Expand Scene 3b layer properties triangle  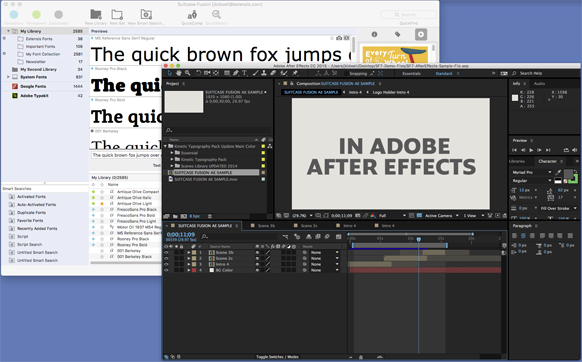tap(189, 252)
